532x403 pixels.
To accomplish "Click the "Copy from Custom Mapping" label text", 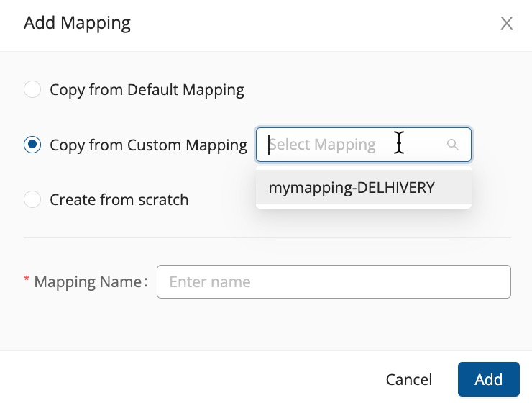I will (x=148, y=145).
